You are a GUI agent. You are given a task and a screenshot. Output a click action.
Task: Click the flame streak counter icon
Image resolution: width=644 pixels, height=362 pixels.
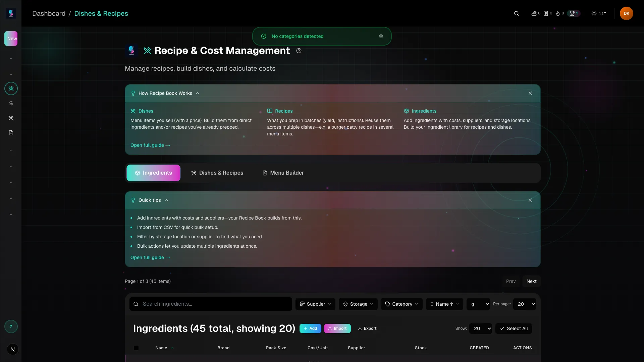tap(558, 13)
